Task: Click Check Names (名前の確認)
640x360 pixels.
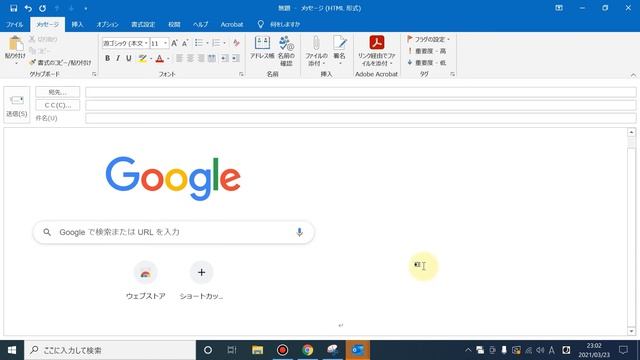Action: tap(286, 51)
